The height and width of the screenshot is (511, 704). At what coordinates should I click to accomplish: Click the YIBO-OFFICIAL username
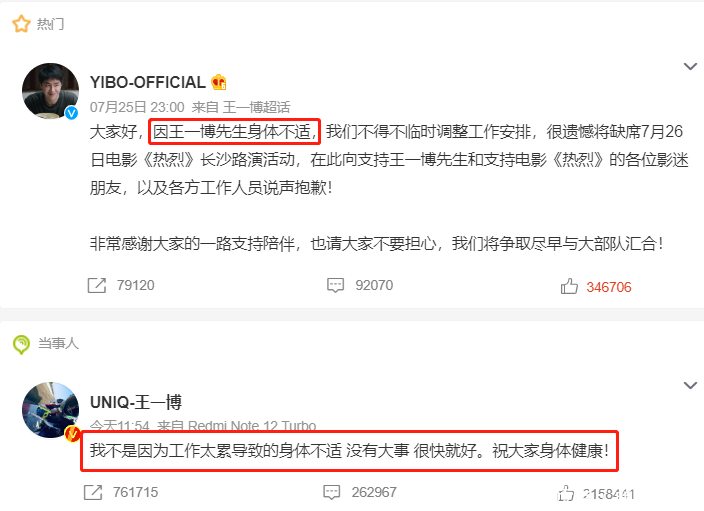[148, 82]
